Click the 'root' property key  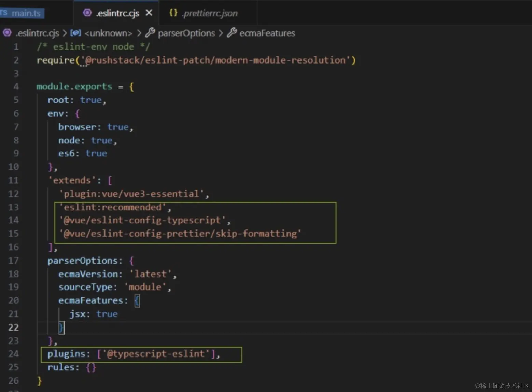tap(58, 100)
